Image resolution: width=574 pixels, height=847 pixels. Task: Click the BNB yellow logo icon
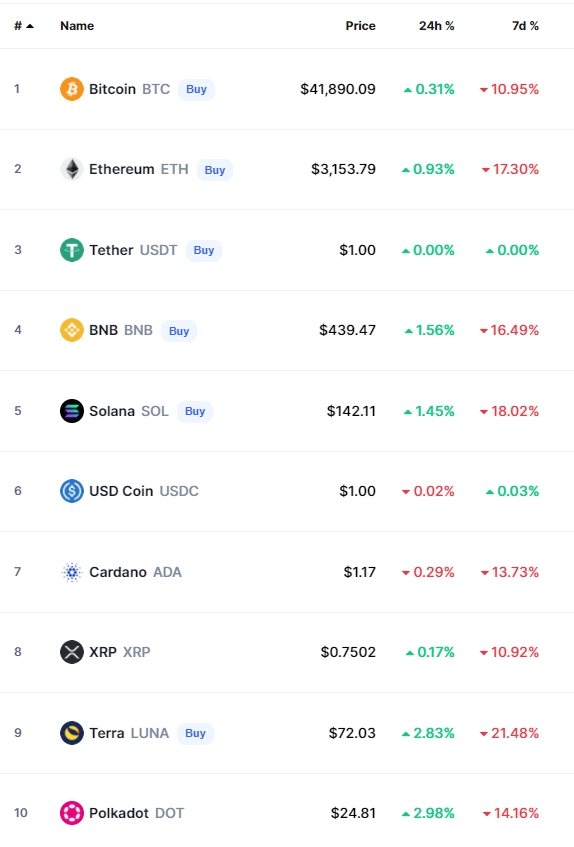point(72,330)
